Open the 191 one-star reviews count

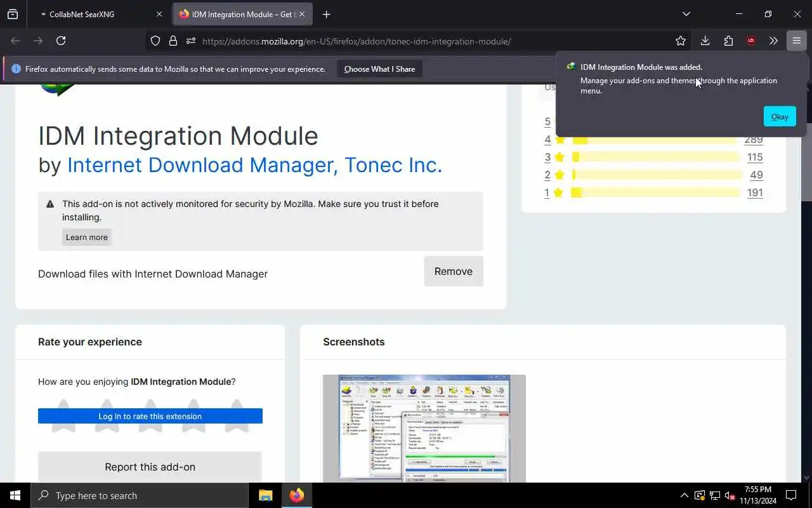click(x=755, y=192)
